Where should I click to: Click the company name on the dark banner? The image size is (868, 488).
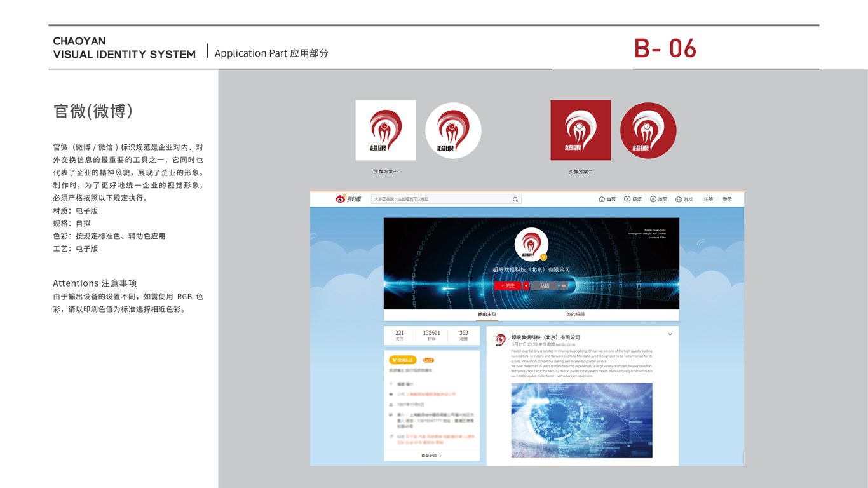point(531,269)
